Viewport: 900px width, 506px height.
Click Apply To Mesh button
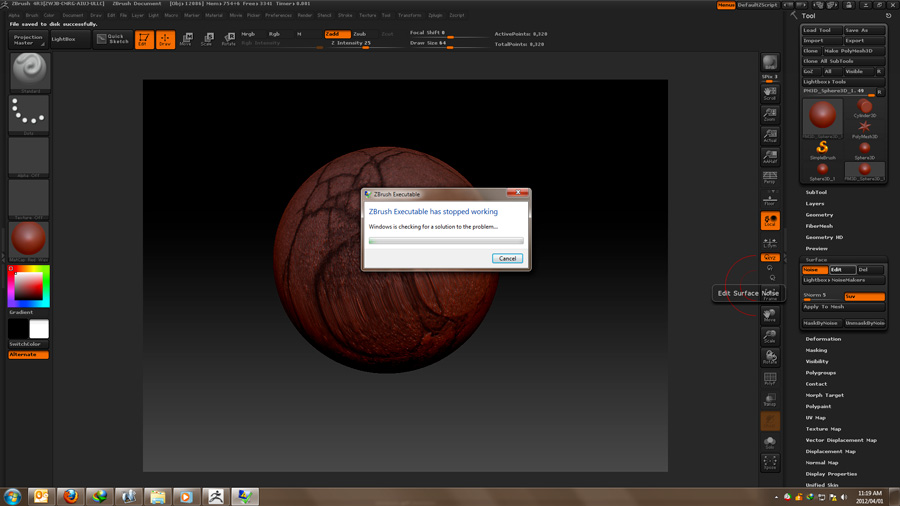[x=843, y=307]
